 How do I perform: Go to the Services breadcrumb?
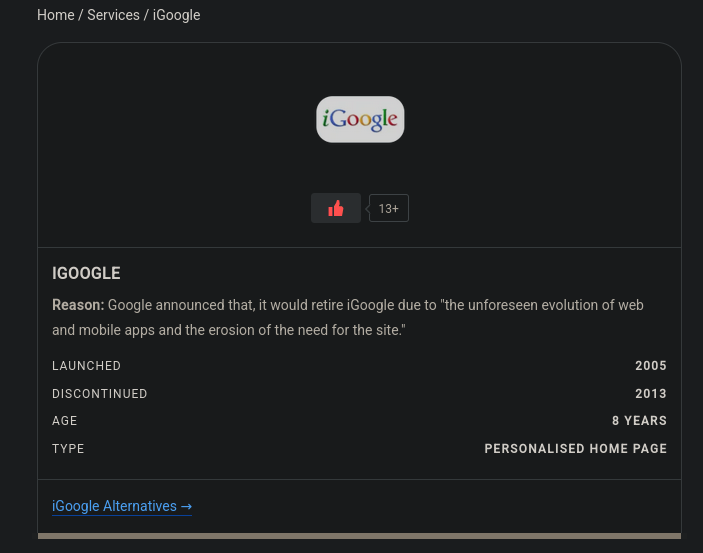tap(113, 15)
